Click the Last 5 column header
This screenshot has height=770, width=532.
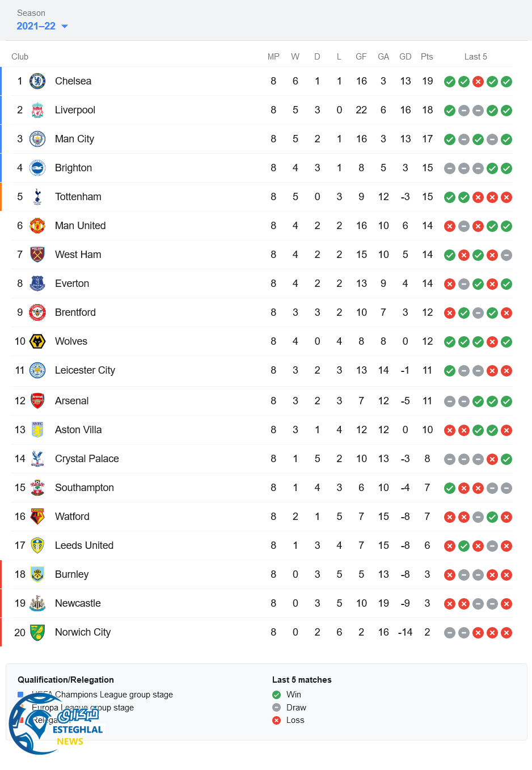point(475,57)
